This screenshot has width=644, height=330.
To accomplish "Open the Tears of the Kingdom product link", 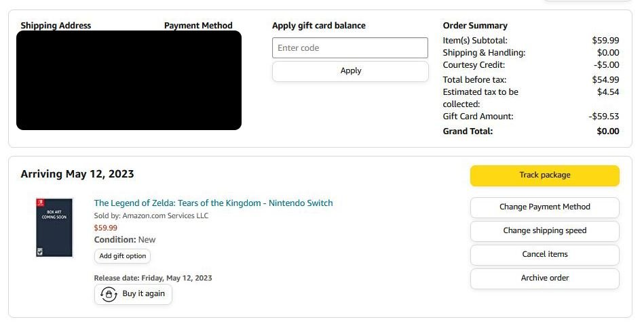I will point(213,203).
